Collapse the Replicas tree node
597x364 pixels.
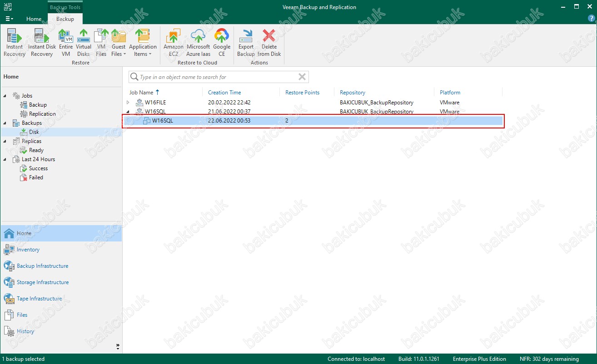coord(5,141)
